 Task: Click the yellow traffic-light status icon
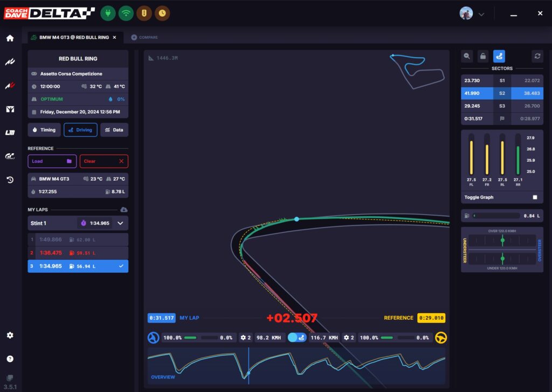point(144,13)
